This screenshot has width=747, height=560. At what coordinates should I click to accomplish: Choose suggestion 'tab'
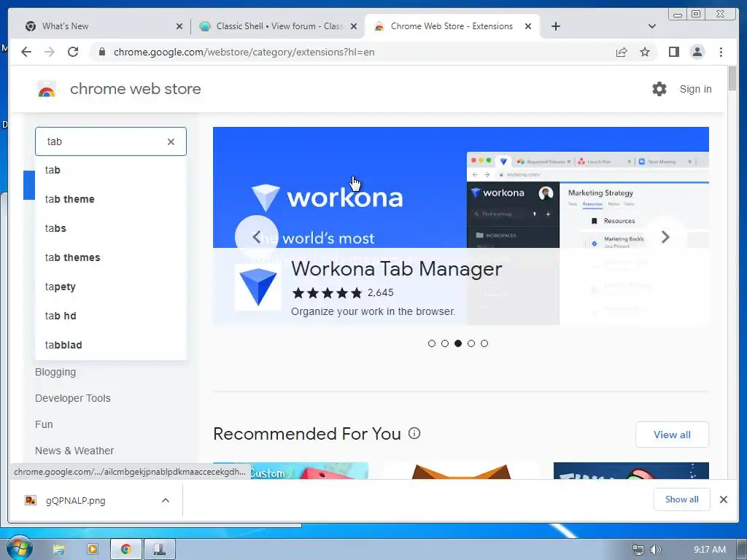(x=111, y=170)
